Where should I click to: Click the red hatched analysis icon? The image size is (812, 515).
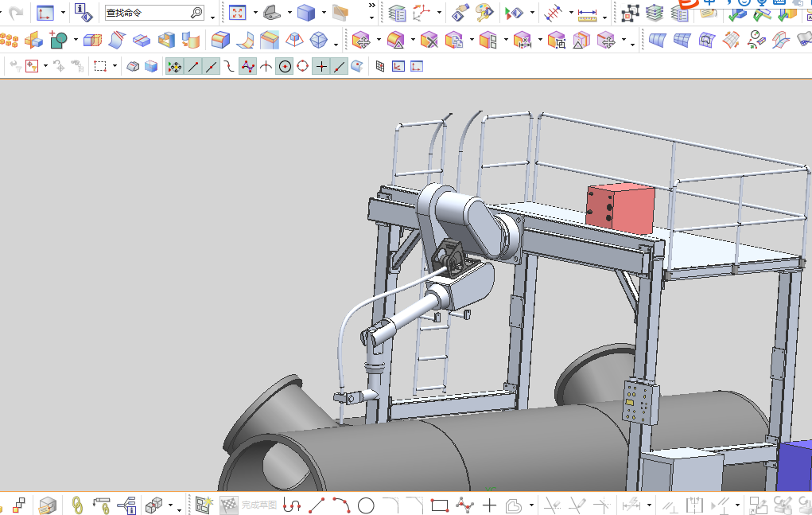554,13
